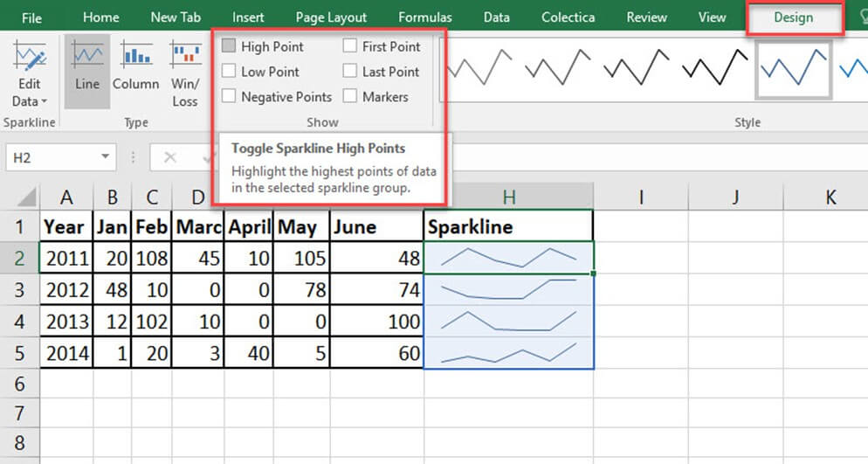This screenshot has width=868, height=464.
Task: Click the sparkline cell for 2013
Action: click(x=508, y=322)
